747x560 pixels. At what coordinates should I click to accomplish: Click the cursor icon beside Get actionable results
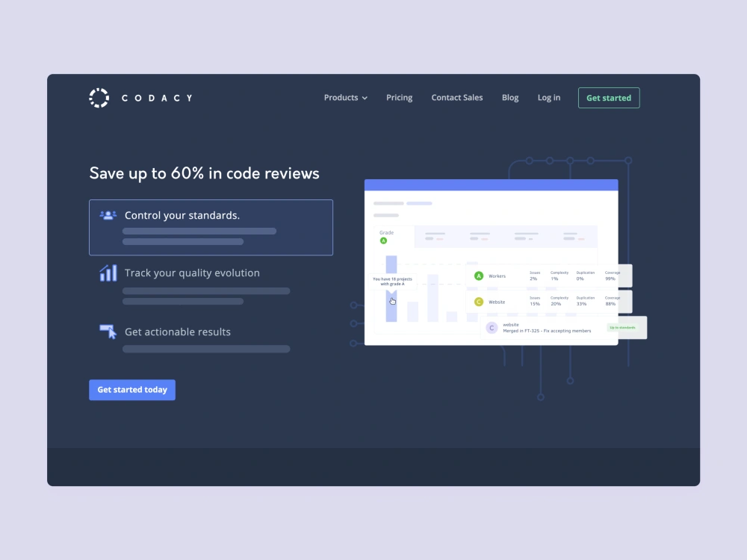coord(108,332)
